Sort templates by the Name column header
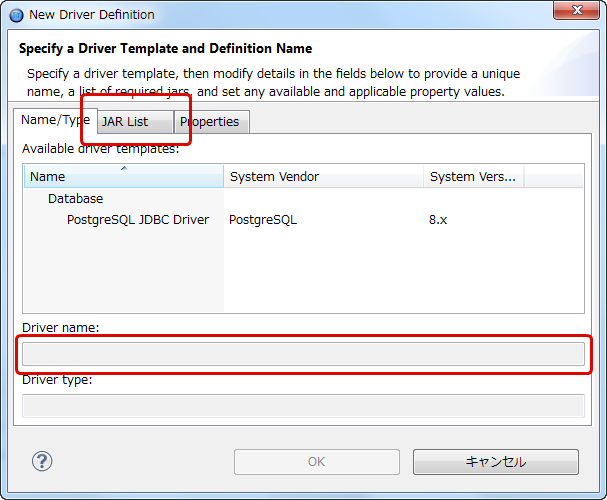607x500 pixels. pos(124,176)
